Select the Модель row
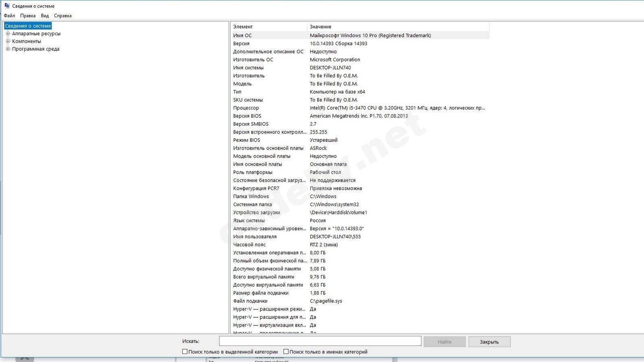 click(x=361, y=84)
